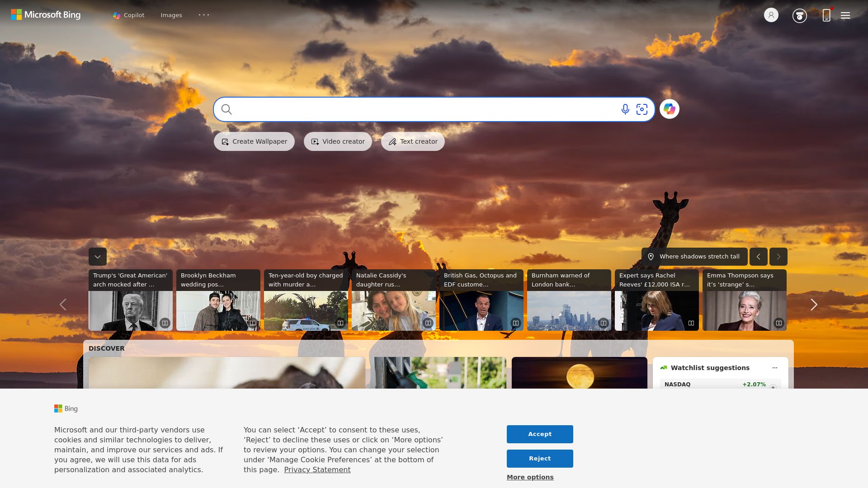Advance news carousel with right arrow
The width and height of the screenshot is (868, 488).
[814, 305]
